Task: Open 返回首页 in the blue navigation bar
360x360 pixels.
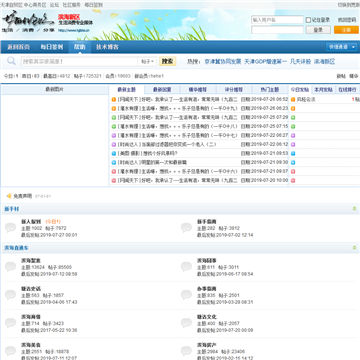Action: tap(19, 47)
